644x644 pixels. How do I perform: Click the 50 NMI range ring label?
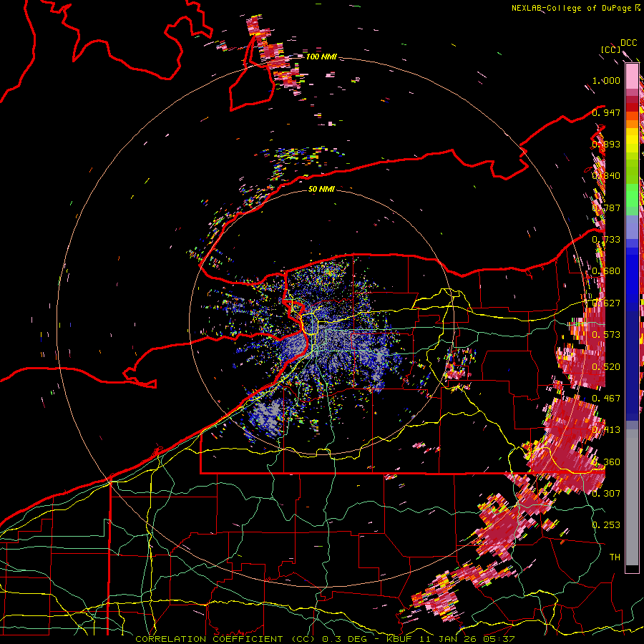(321, 189)
